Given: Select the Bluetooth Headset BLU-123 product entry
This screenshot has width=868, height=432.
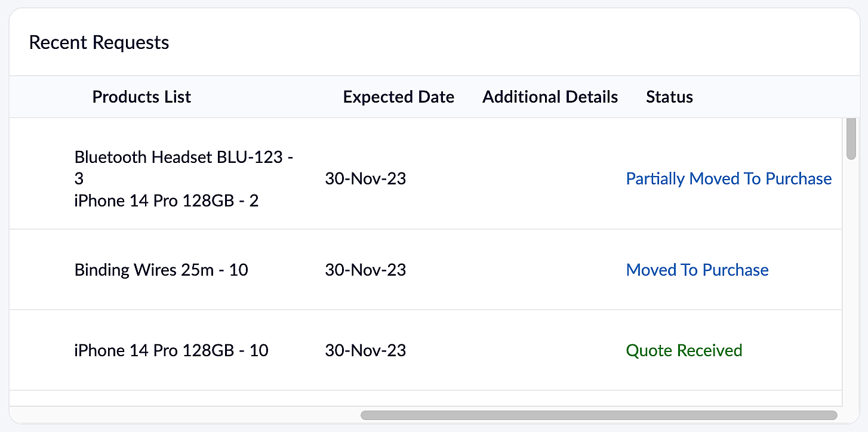Looking at the screenshot, I should point(184,168).
